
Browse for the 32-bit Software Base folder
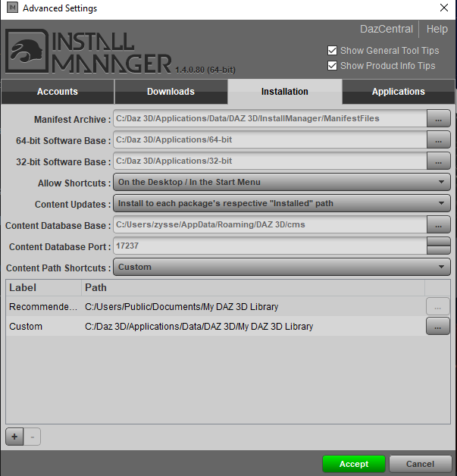tap(438, 161)
